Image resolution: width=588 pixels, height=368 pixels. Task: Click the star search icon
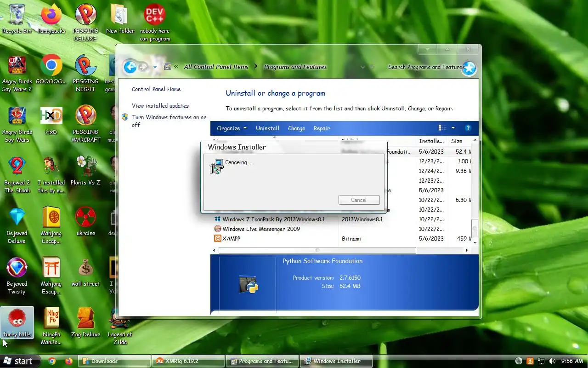(x=469, y=69)
